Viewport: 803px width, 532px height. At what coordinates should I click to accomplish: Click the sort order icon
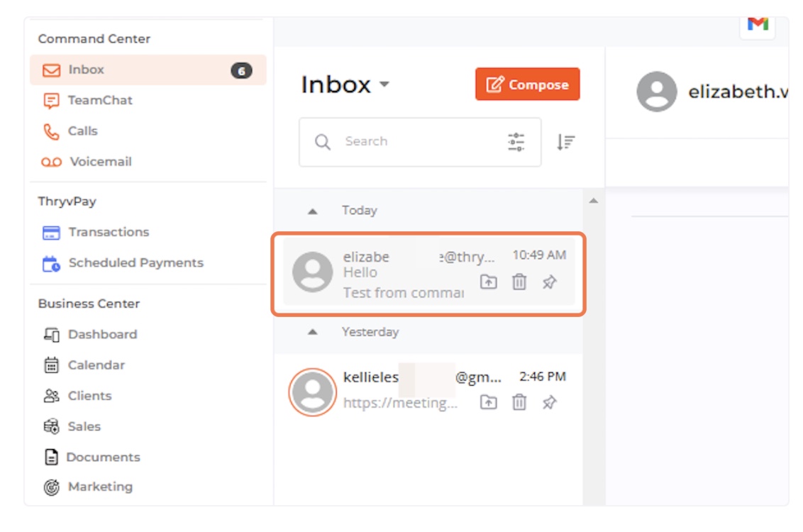[x=566, y=142]
